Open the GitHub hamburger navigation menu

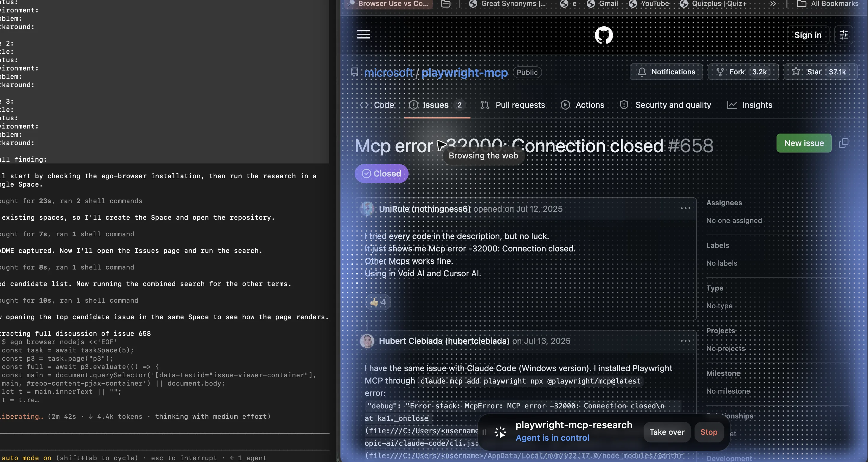tap(363, 34)
